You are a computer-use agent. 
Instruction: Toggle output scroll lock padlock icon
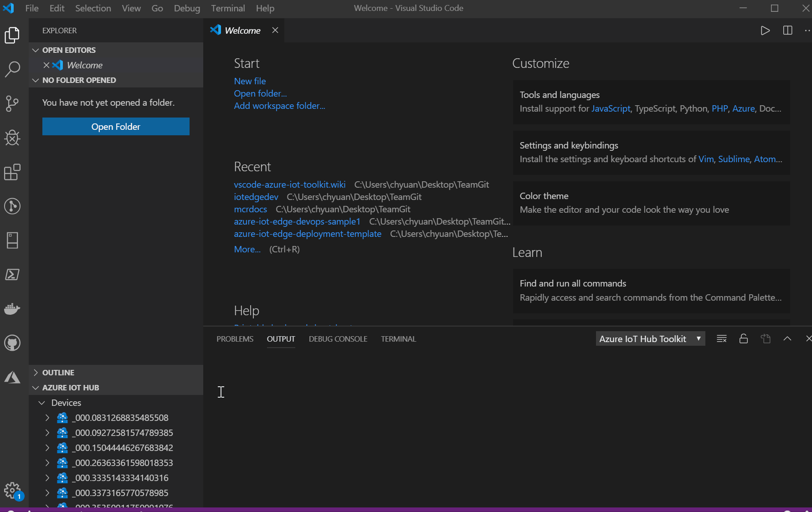point(743,338)
